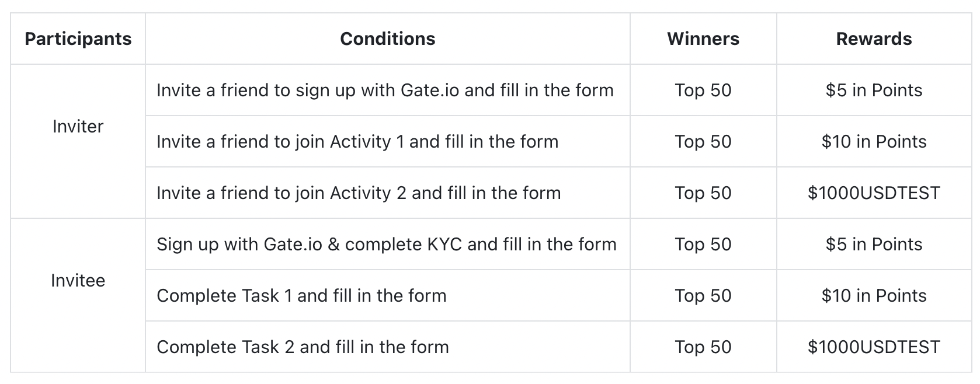Click Top 50 in the Complete Task 2 row
Screen dimensions: 980x384
703,347
